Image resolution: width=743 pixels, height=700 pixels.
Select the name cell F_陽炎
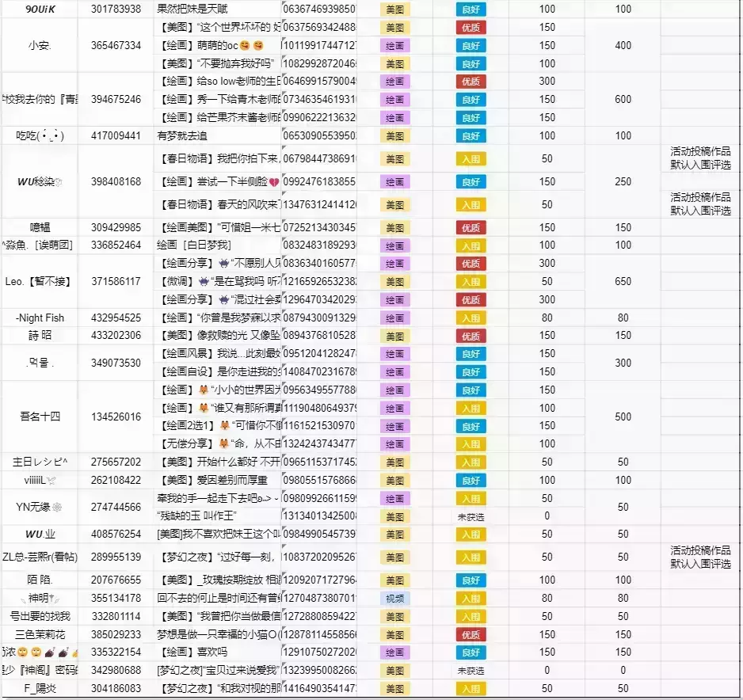pos(40,689)
